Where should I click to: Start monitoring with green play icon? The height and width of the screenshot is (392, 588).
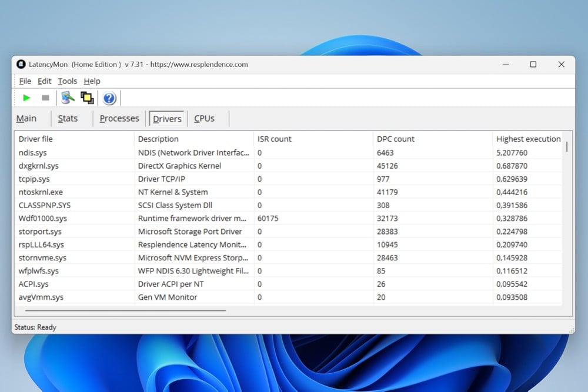pos(26,98)
